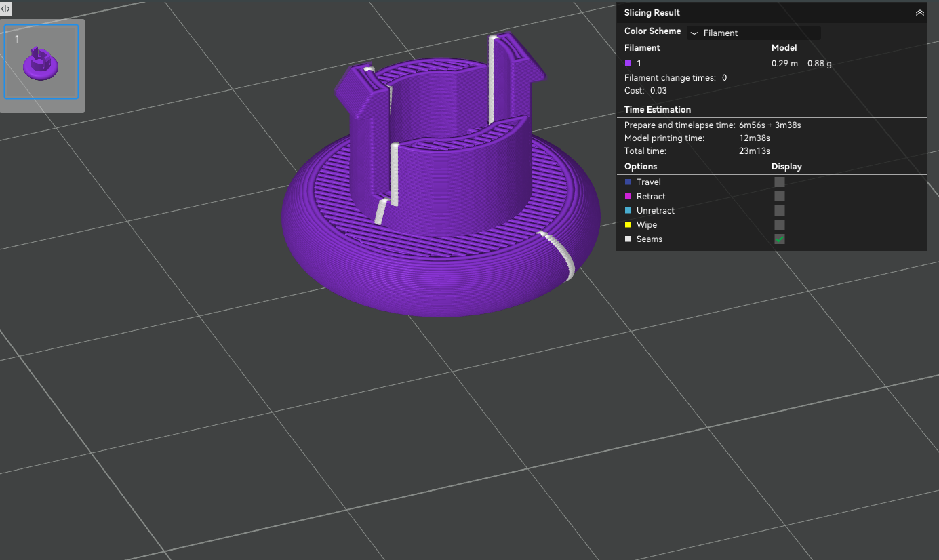
Task: Click the 6m56s + 3m38s value
Action: click(x=770, y=125)
